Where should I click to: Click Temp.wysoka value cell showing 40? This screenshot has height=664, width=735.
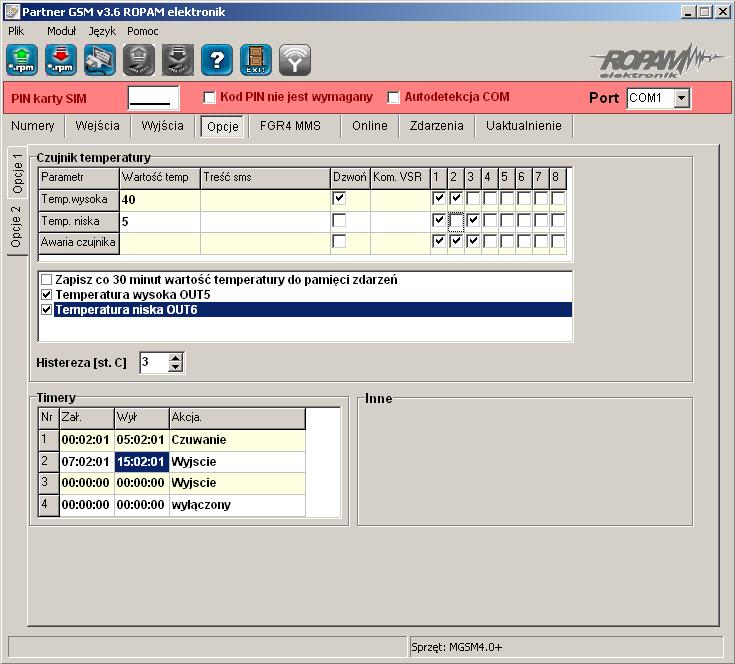coord(160,200)
